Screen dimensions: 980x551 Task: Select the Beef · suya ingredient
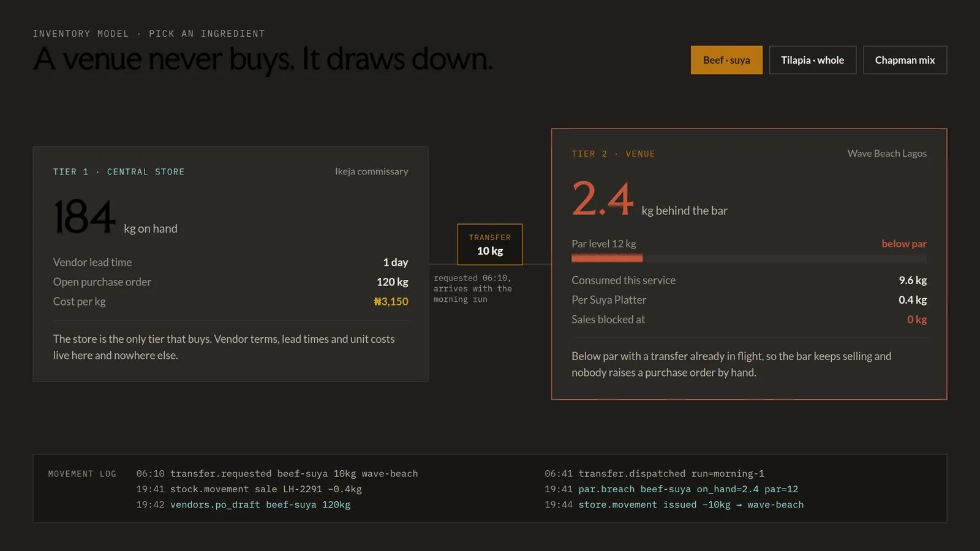point(726,60)
